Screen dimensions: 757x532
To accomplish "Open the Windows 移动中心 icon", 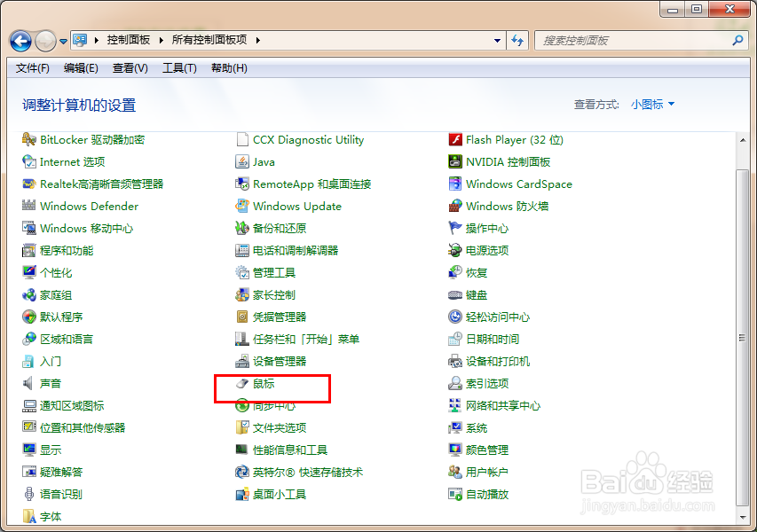I will [x=29, y=228].
